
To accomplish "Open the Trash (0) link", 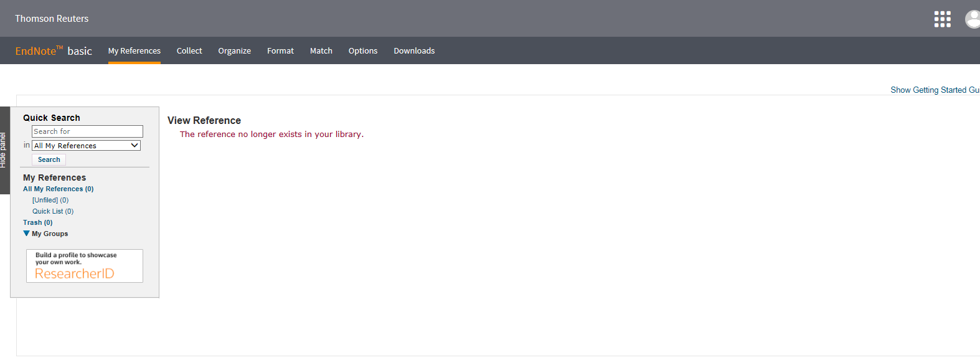I will 38,222.
